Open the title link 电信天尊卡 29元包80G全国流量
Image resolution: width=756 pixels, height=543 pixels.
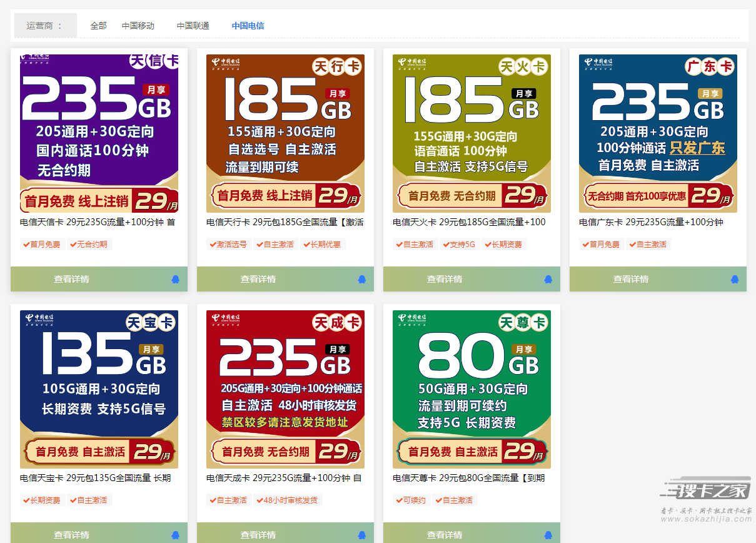[x=469, y=478]
